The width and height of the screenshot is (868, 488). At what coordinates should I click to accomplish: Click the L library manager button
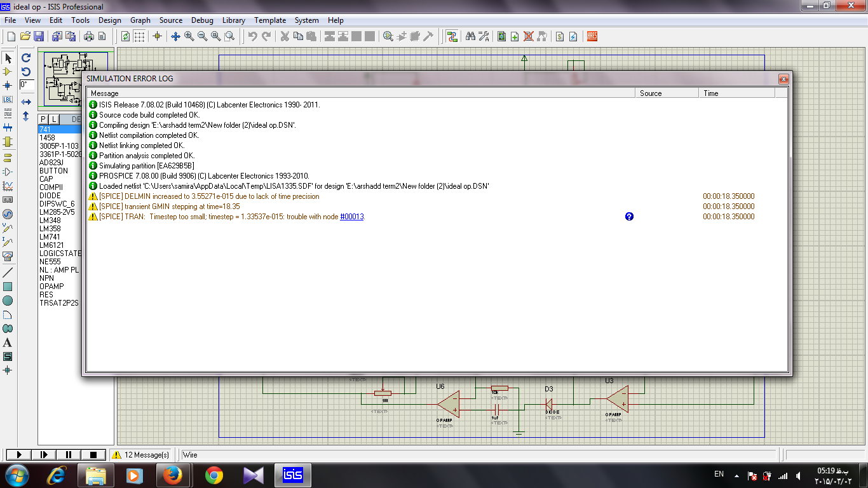[x=54, y=119]
